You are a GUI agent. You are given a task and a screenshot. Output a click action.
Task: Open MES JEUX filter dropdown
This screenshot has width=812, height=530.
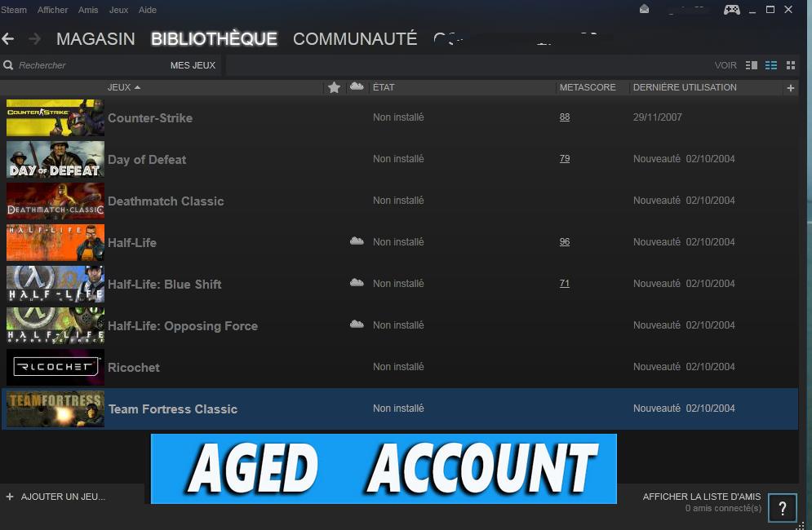[x=193, y=65]
